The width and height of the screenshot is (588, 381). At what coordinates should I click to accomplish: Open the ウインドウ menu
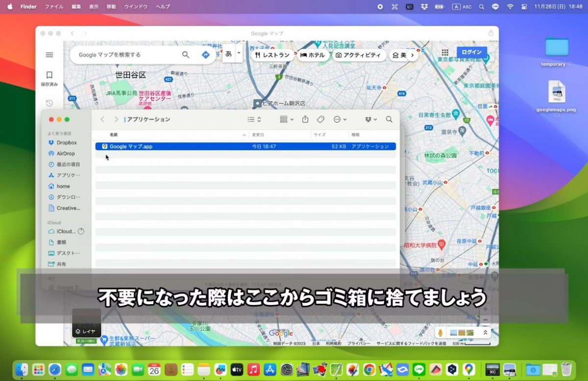click(136, 7)
